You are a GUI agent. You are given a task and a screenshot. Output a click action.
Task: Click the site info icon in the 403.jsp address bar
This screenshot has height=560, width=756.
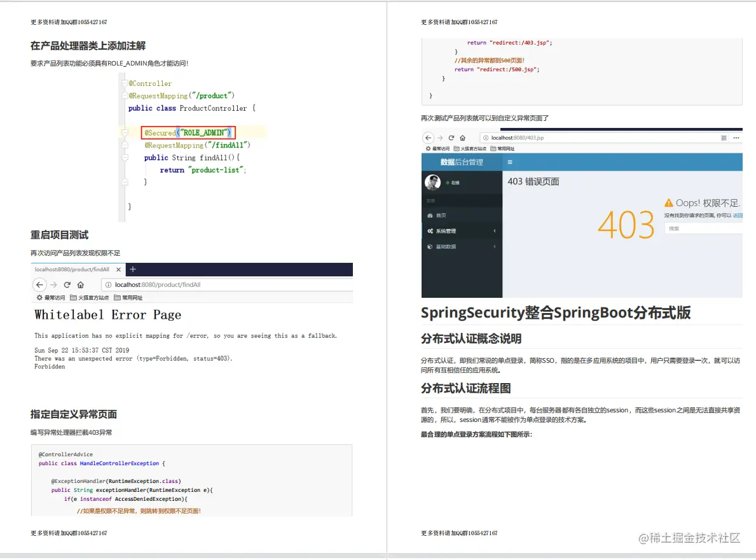486,138
